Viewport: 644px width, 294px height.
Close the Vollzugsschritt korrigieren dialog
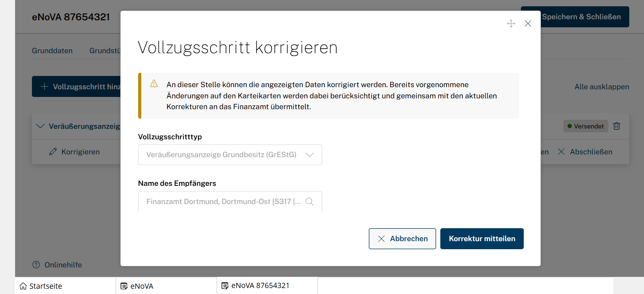(x=528, y=23)
